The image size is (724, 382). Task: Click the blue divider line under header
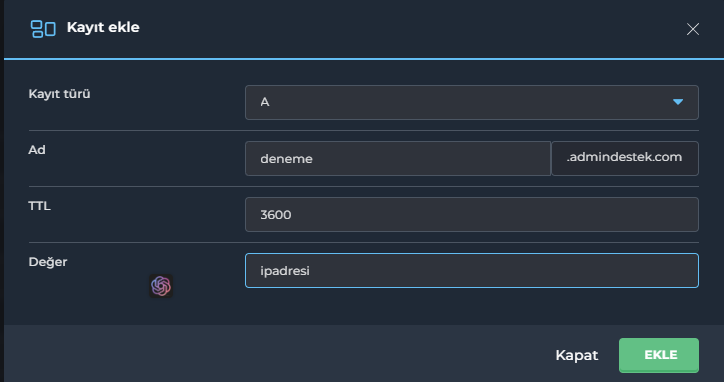coord(364,59)
